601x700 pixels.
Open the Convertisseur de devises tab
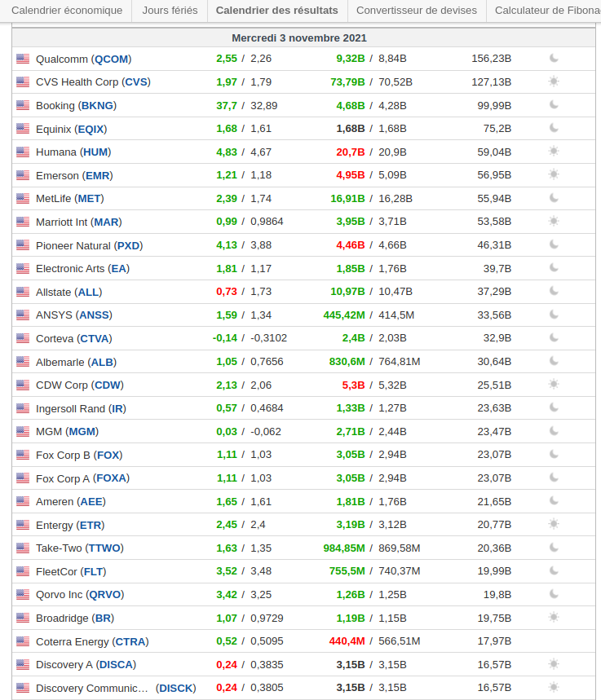pos(417,11)
